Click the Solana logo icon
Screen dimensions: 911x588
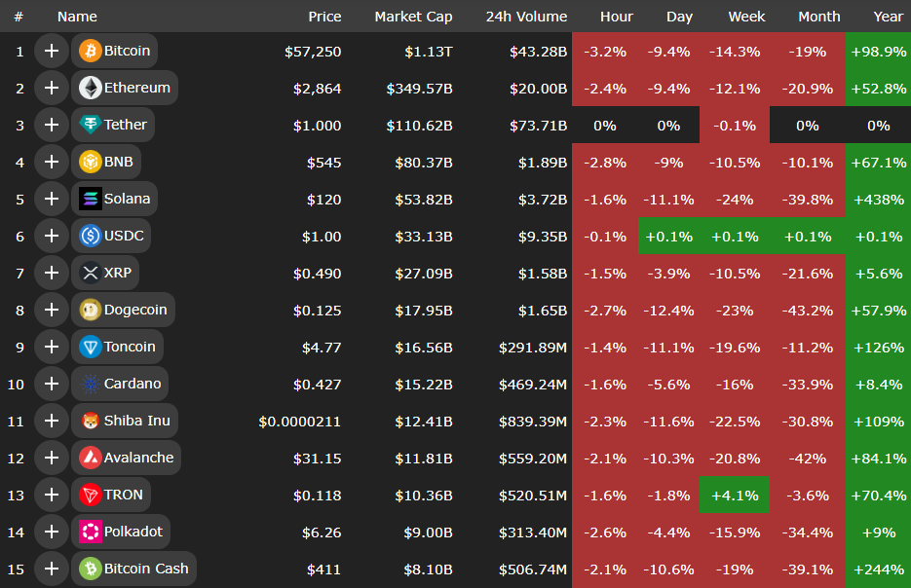coord(91,199)
